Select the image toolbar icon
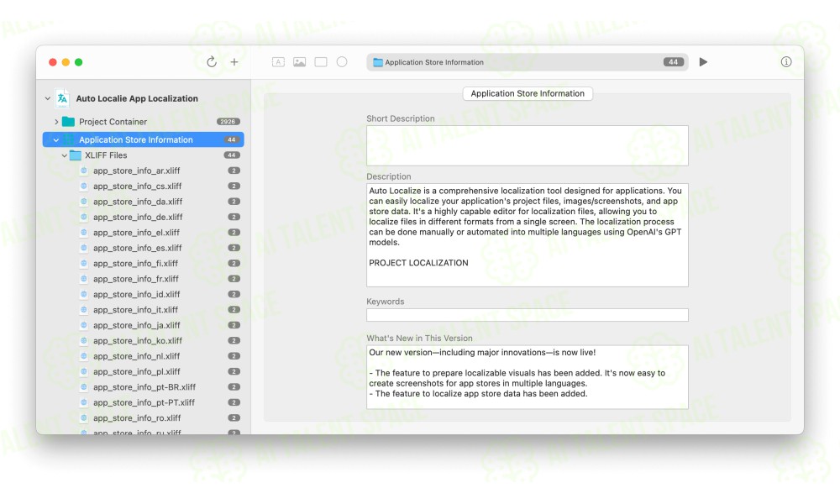Screen dimensions: 840x504 (300, 62)
